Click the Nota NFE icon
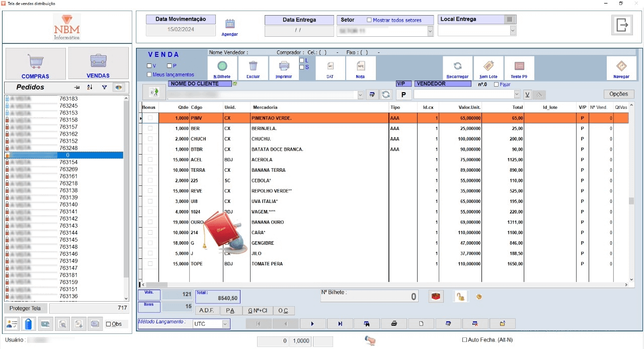The image size is (644, 349). point(360,66)
